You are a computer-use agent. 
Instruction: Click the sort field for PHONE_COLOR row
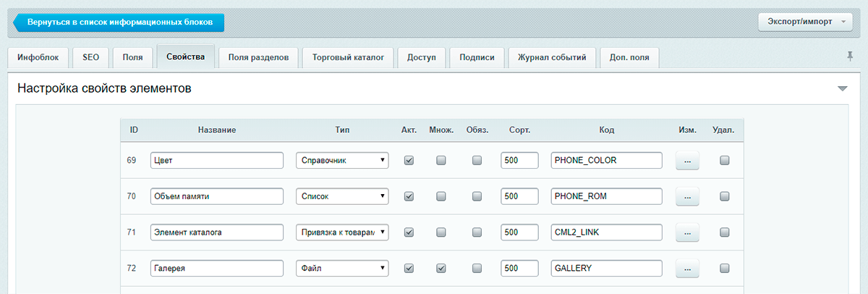click(519, 161)
